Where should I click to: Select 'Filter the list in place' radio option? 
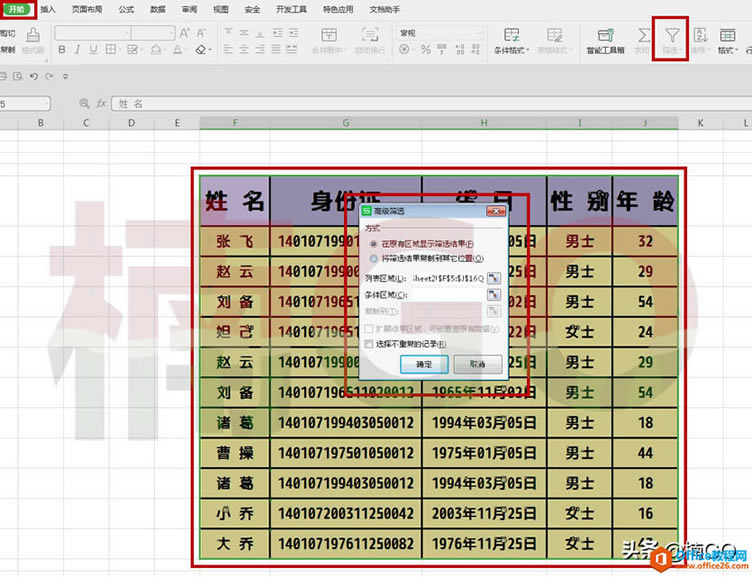pyautogui.click(x=373, y=244)
